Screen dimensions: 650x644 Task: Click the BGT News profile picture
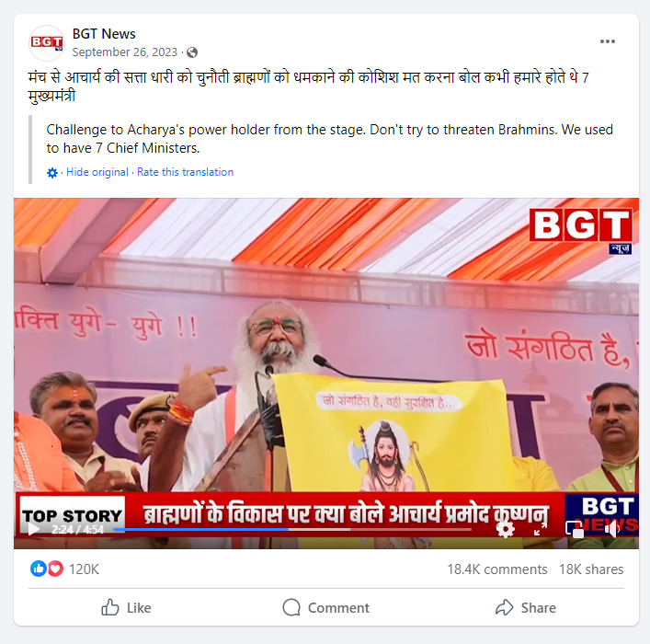47,42
